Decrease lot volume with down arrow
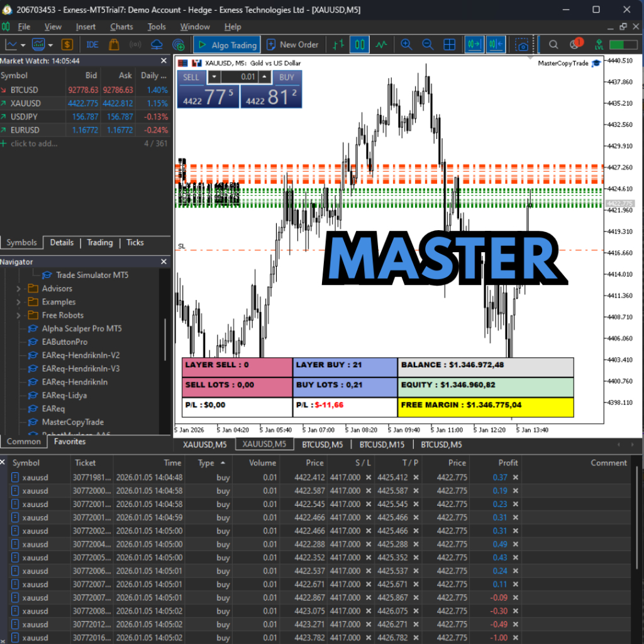The width and height of the screenshot is (644, 644). point(214,77)
